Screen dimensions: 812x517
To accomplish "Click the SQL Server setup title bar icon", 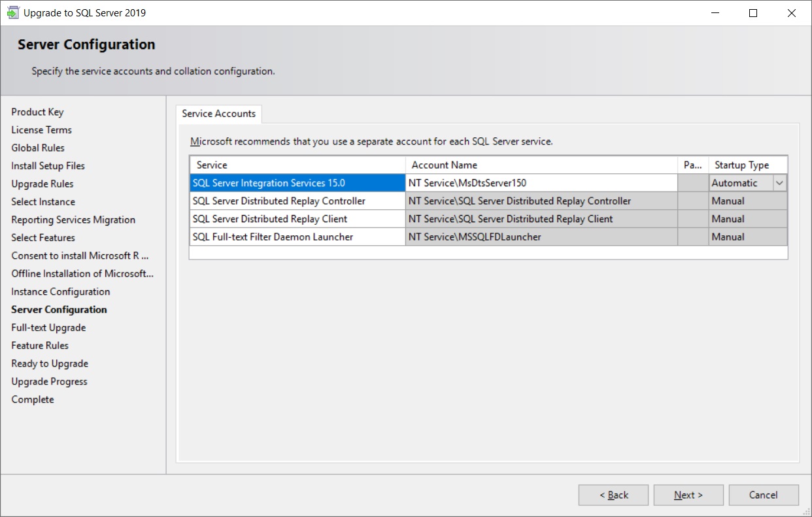I will pos(13,12).
